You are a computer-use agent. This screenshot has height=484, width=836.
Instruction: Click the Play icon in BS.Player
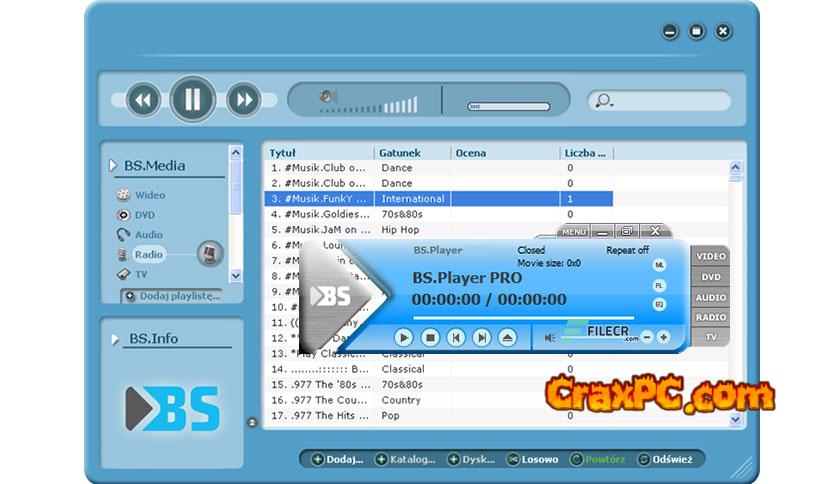[x=403, y=338]
